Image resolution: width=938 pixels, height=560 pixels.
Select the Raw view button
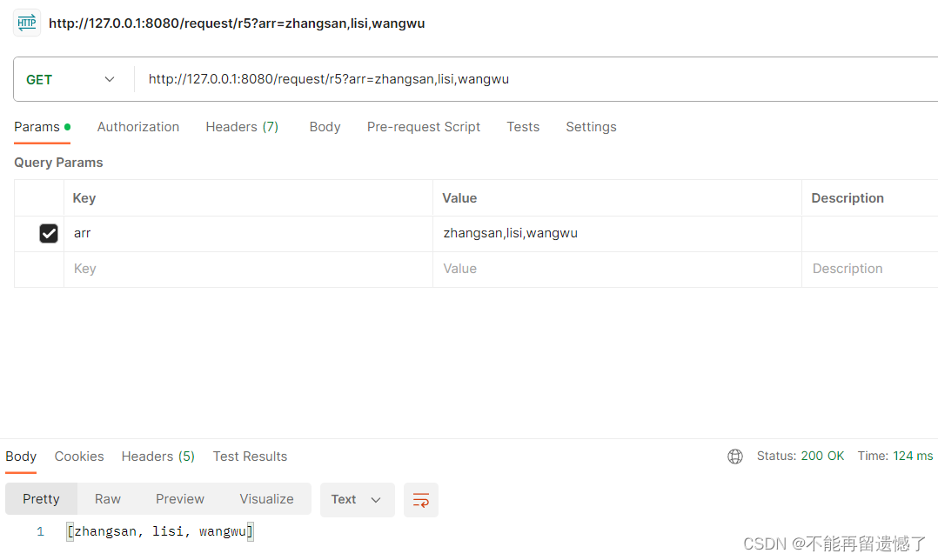point(108,499)
